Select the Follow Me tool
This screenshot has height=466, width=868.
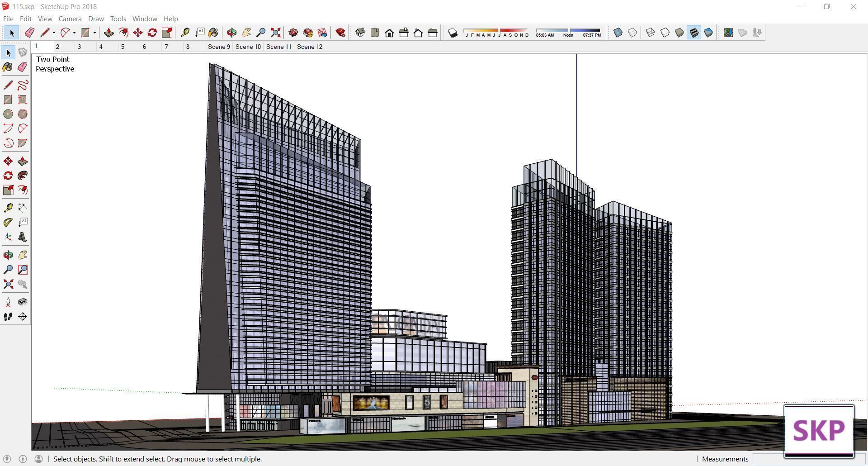coord(23,176)
